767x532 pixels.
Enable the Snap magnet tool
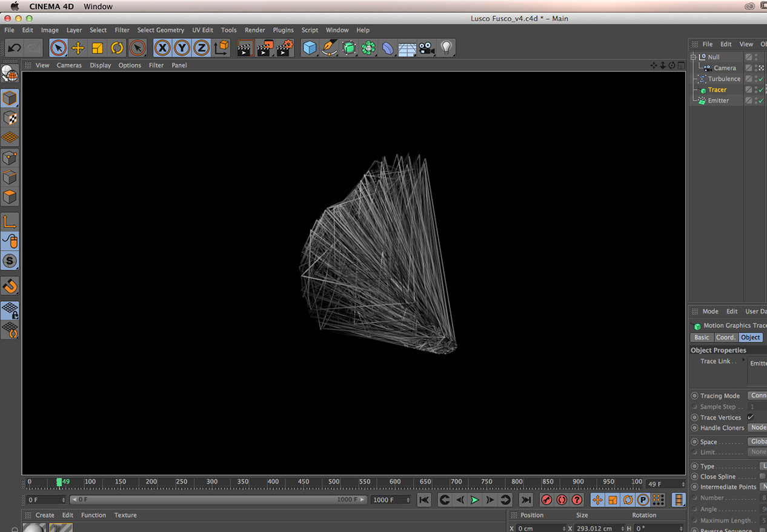10,285
